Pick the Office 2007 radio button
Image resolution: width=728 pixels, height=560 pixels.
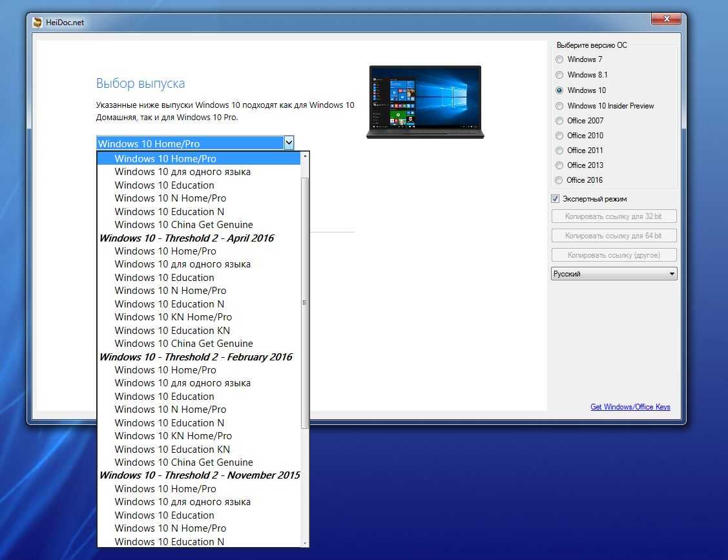[559, 121]
